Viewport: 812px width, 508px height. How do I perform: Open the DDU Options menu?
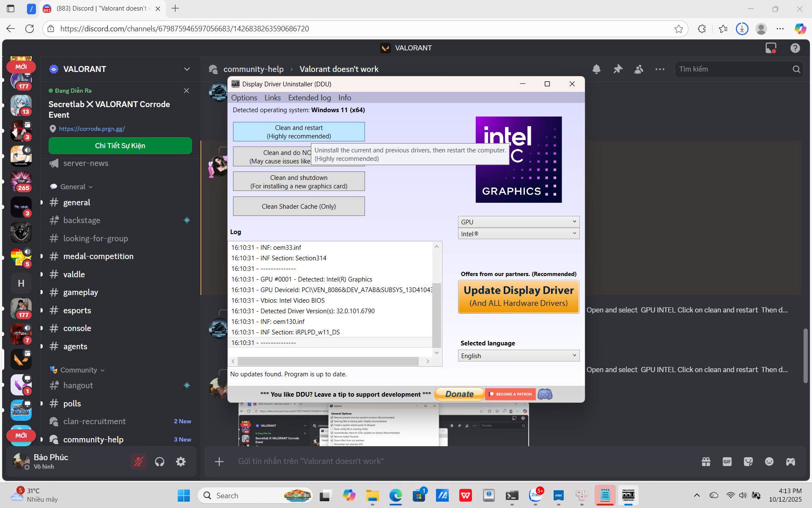(244, 98)
